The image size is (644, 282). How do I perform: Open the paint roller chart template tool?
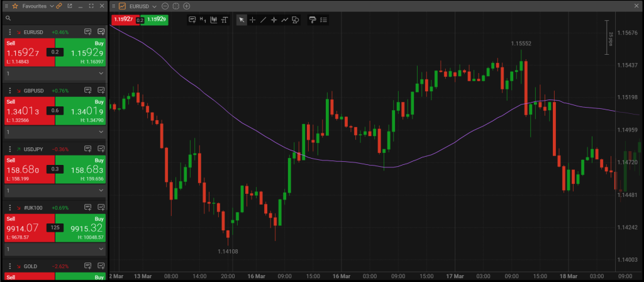(313, 20)
